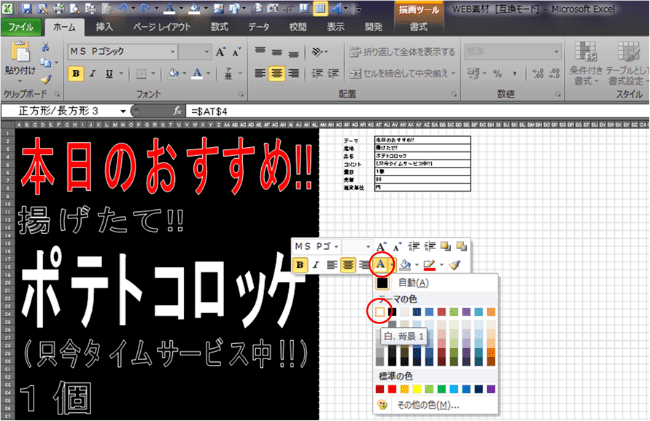Click the ribbon's decrease indent icon
Screen dimensions: 650x421
point(317,74)
